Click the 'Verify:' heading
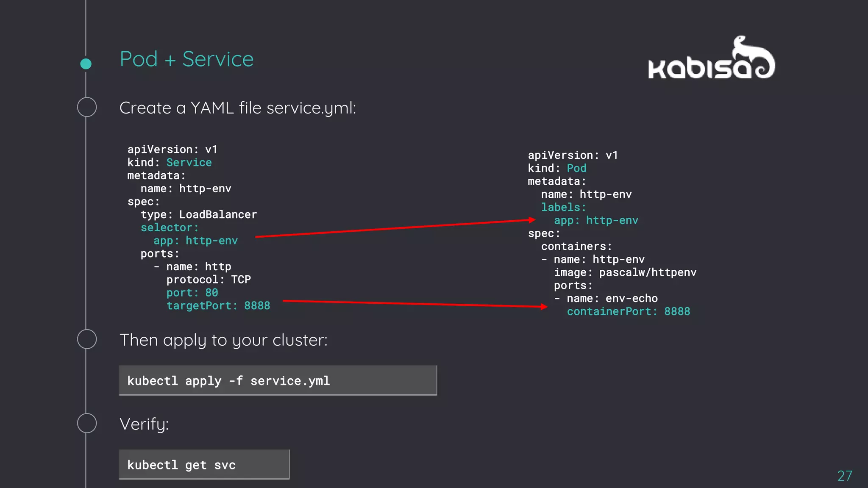 145,424
